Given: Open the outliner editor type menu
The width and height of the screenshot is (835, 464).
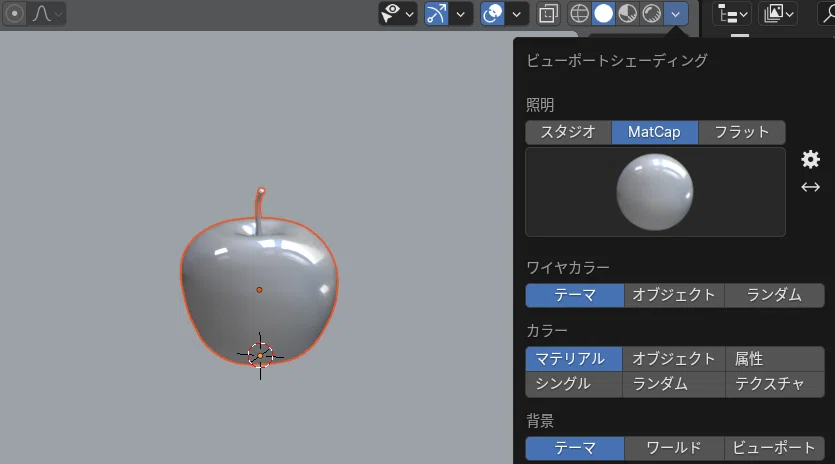Looking at the screenshot, I should coord(732,14).
